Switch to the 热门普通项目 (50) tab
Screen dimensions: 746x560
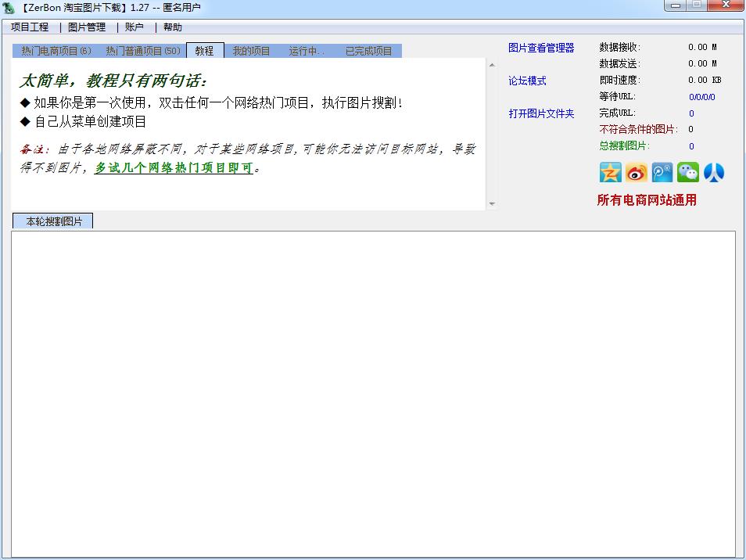pos(143,51)
